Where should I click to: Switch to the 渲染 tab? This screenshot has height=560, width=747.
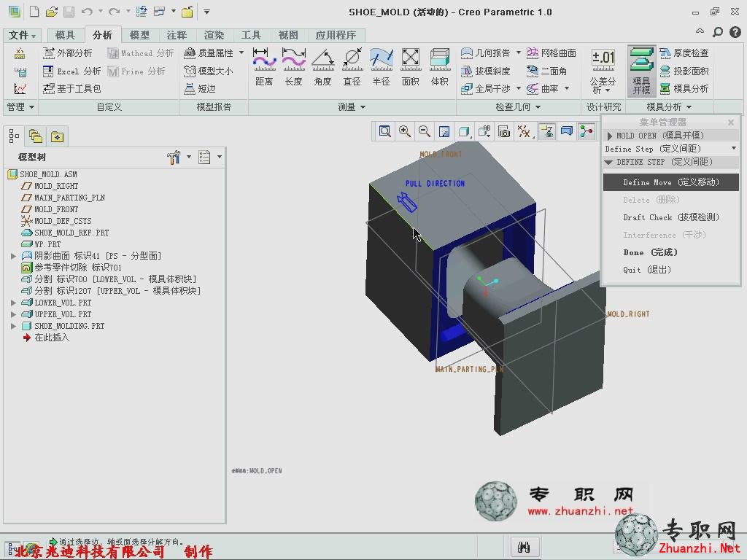214,35
